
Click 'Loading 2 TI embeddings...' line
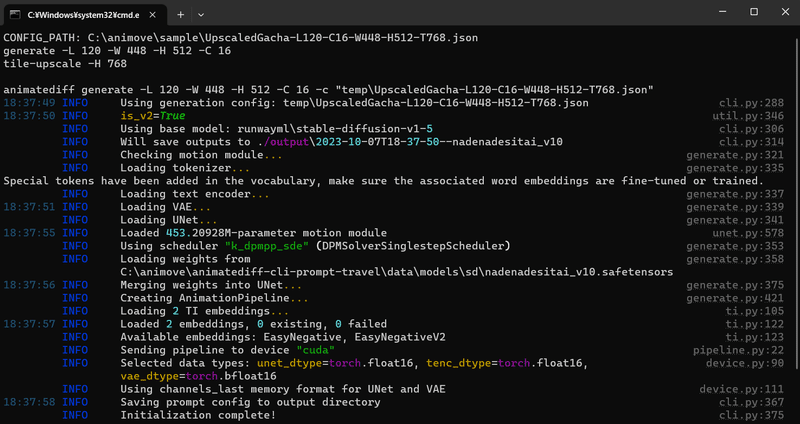[x=204, y=311]
